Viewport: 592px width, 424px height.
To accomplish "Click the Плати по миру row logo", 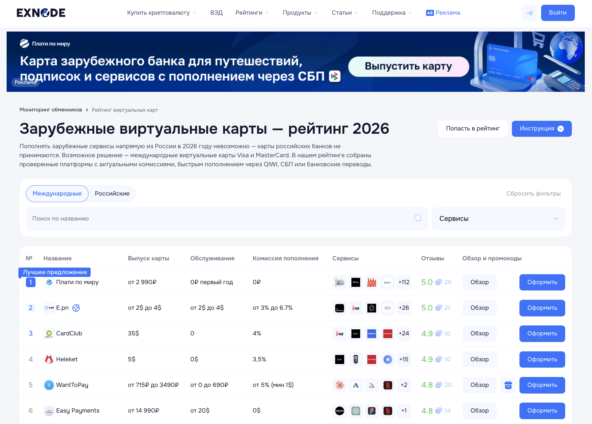I will tap(49, 282).
